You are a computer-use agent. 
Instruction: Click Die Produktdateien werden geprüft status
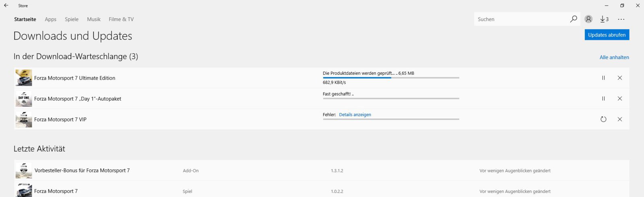(x=368, y=73)
